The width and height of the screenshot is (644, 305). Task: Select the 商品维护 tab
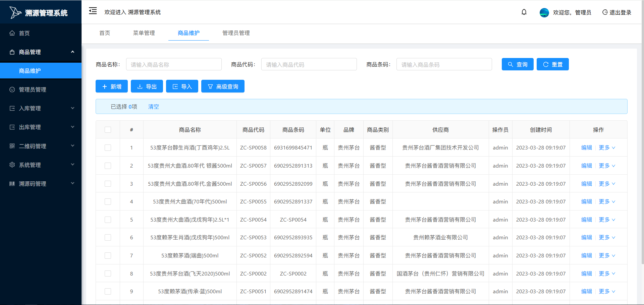point(189,33)
